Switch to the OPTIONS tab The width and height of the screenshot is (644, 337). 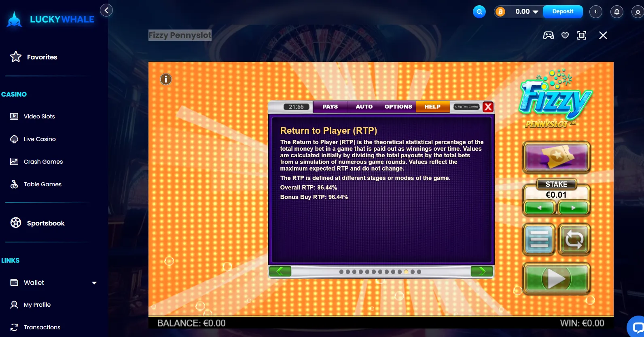pyautogui.click(x=398, y=107)
